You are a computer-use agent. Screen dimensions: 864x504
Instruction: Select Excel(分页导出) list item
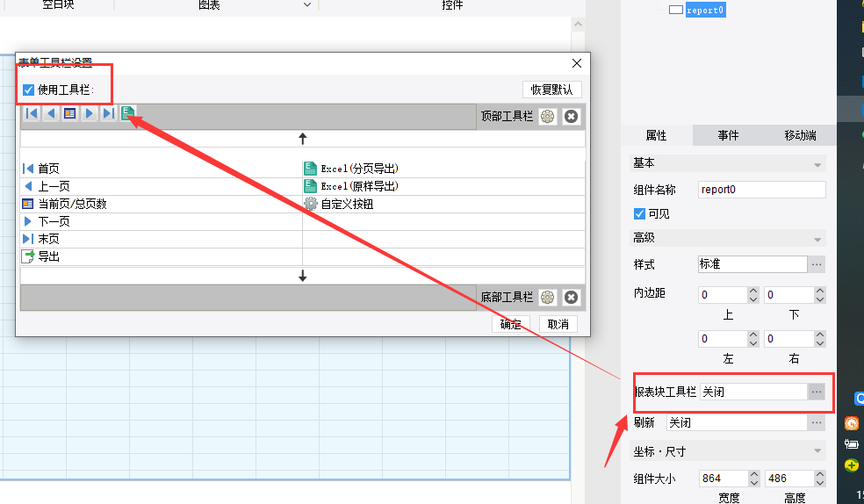point(443,169)
